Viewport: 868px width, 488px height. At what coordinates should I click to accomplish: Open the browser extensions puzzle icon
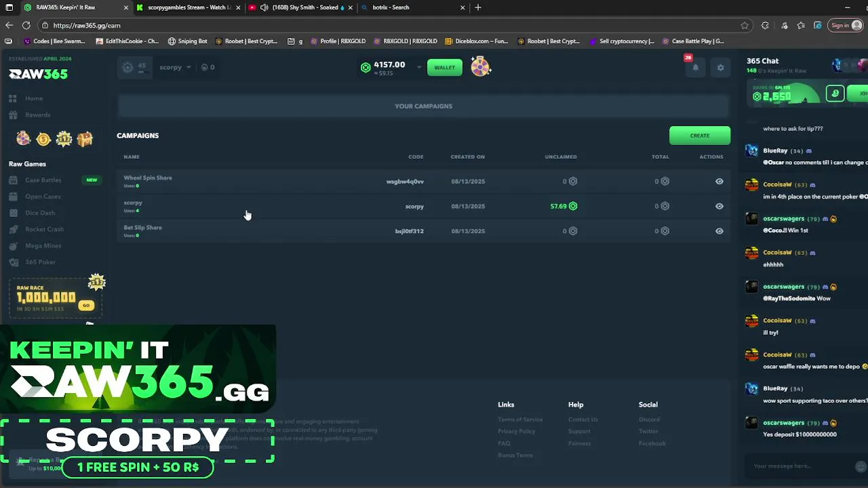[x=766, y=26]
